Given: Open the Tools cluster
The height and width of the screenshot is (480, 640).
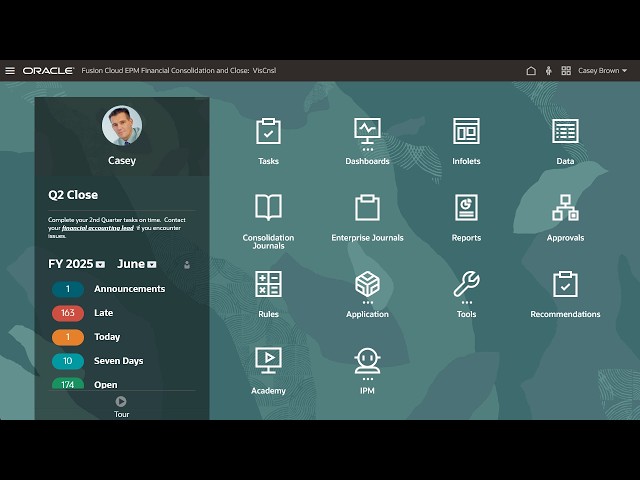Looking at the screenshot, I should pyautogui.click(x=466, y=294).
